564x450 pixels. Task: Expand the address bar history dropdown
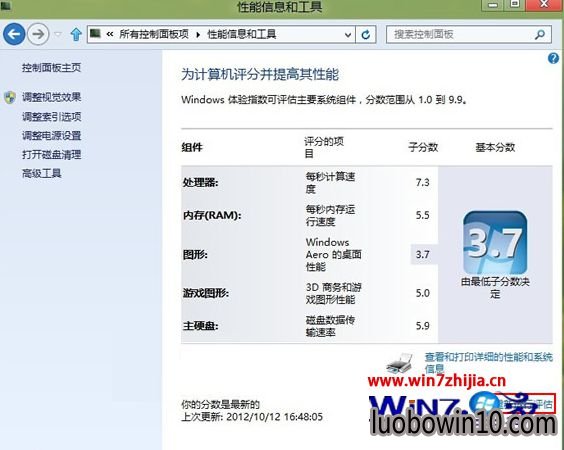pos(347,35)
